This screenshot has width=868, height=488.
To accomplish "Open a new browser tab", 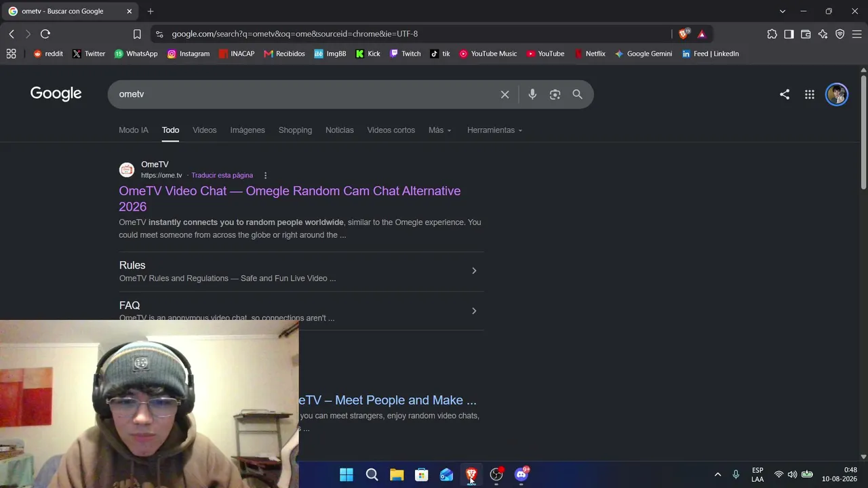I will [x=151, y=12].
